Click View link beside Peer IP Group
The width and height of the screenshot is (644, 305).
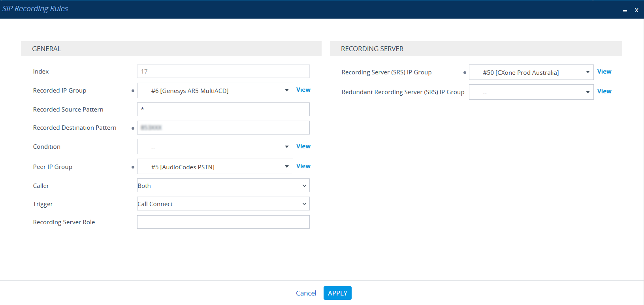pos(303,166)
